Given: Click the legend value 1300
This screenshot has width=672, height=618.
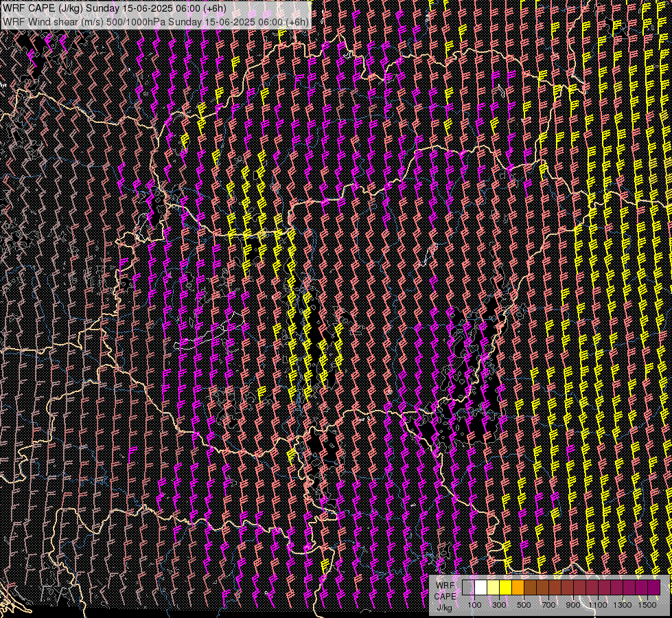Looking at the screenshot, I should click(x=623, y=605).
